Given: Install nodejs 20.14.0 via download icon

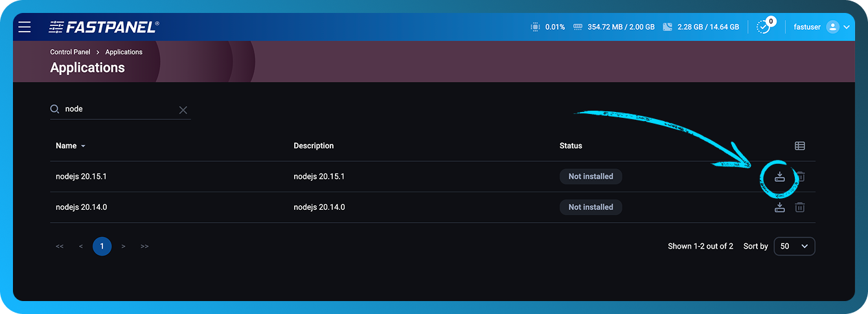Looking at the screenshot, I should click(x=780, y=207).
